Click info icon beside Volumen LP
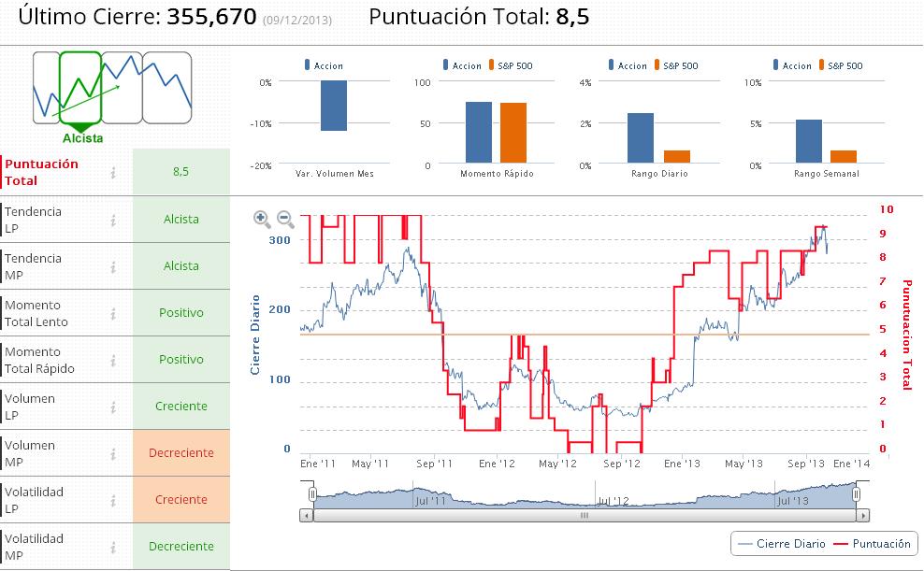This screenshot has width=924, height=571. 113,407
